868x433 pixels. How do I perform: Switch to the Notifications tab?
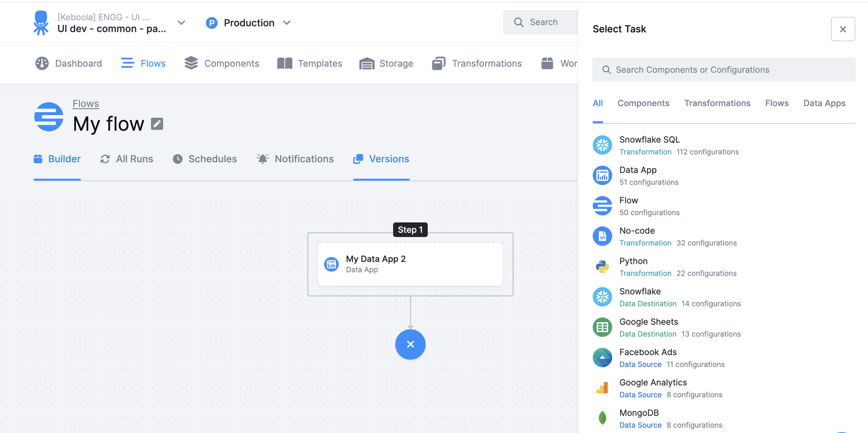click(295, 159)
